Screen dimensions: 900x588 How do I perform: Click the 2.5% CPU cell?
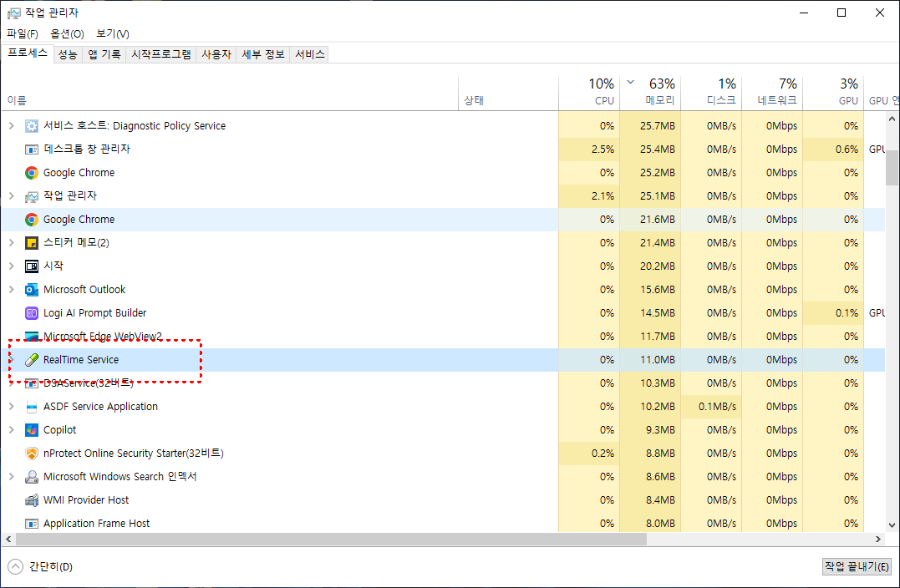pyautogui.click(x=589, y=150)
